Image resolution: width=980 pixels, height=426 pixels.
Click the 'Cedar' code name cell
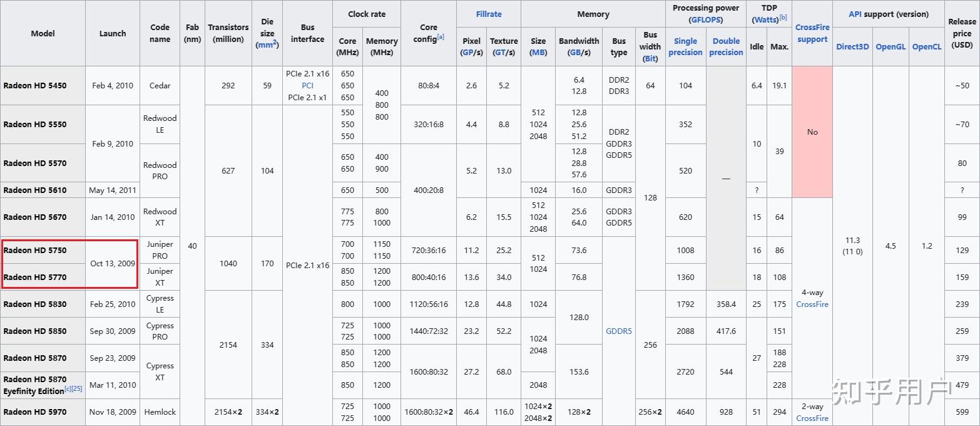(160, 85)
